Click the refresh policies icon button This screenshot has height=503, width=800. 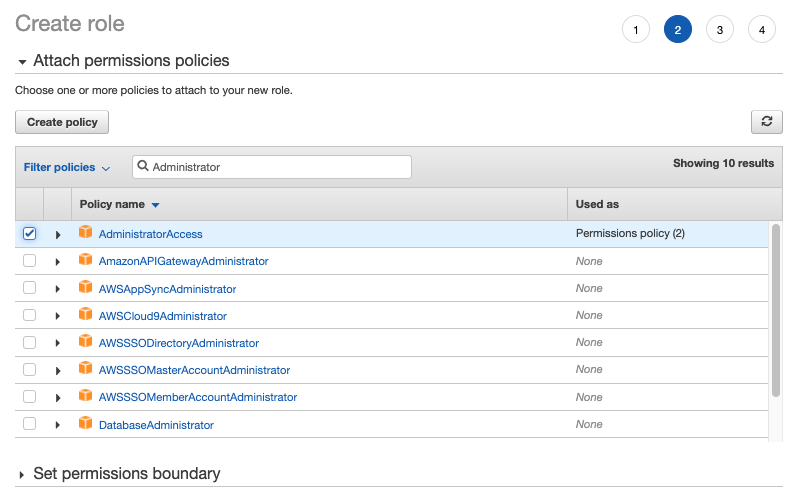coord(766,122)
